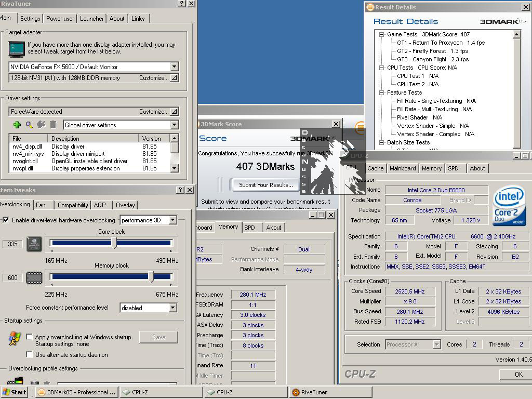Click the wrench tool icon in Driver settings
This screenshot has width=532, height=399.
click(x=41, y=125)
